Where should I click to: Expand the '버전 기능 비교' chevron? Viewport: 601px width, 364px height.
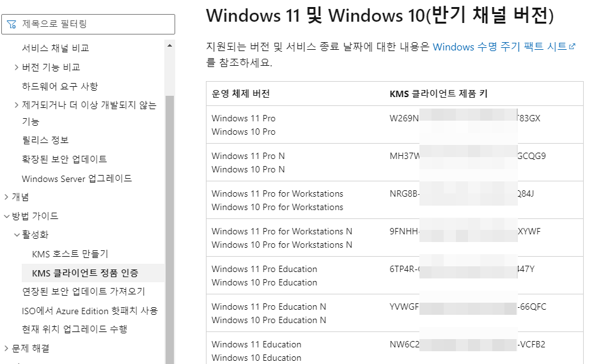(x=17, y=67)
